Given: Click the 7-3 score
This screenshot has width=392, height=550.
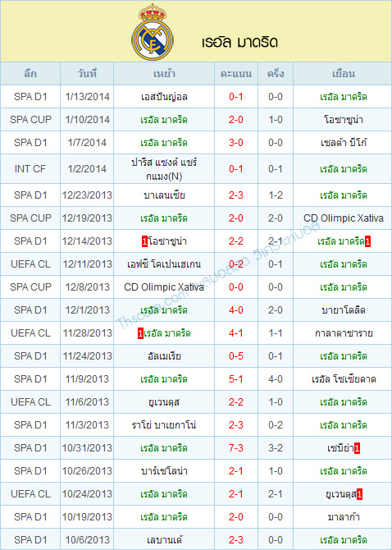Looking at the screenshot, I should point(236,448).
